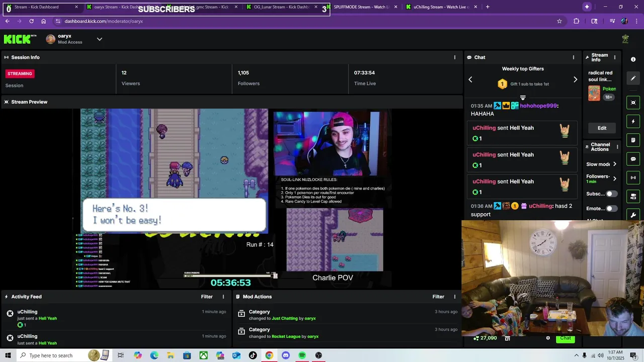Go to browser home page
The image size is (644, 362).
tap(44, 21)
